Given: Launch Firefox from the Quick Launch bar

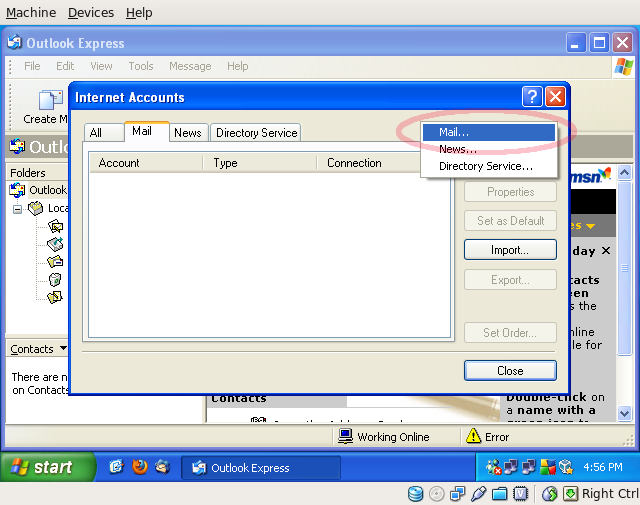Looking at the screenshot, I should point(140,467).
